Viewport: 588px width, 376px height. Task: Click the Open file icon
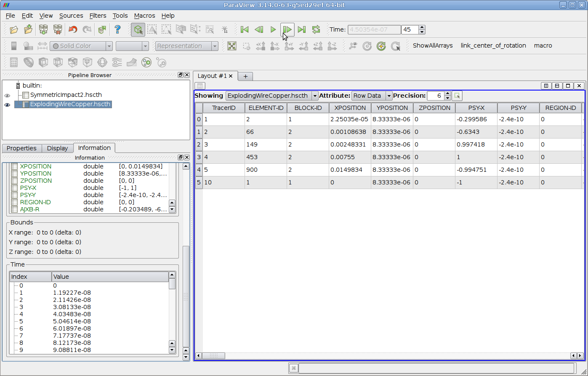(14, 29)
